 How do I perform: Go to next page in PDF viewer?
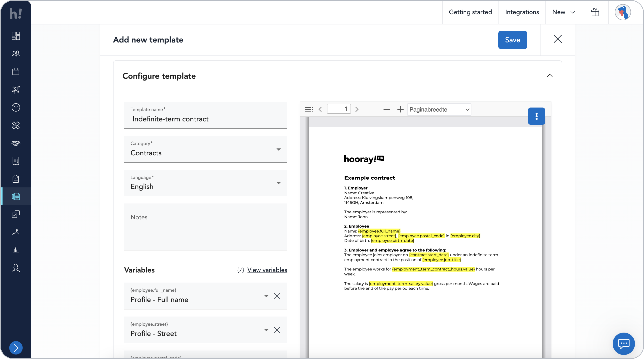click(357, 109)
